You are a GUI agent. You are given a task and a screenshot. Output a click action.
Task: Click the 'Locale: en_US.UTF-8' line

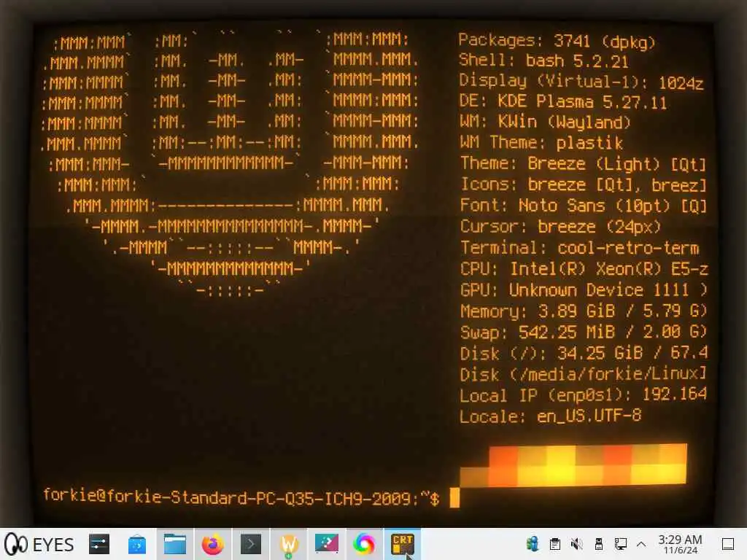(x=550, y=416)
